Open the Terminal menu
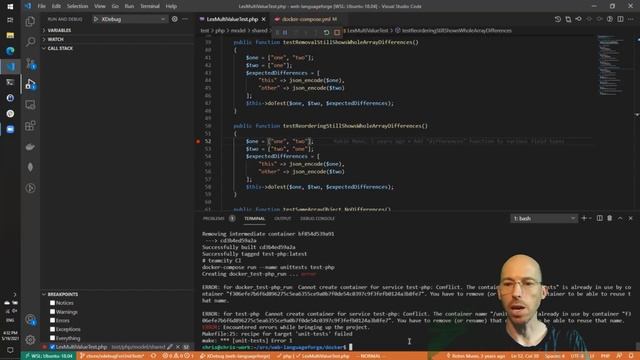The width and height of the screenshot is (640, 360). [150, 6]
